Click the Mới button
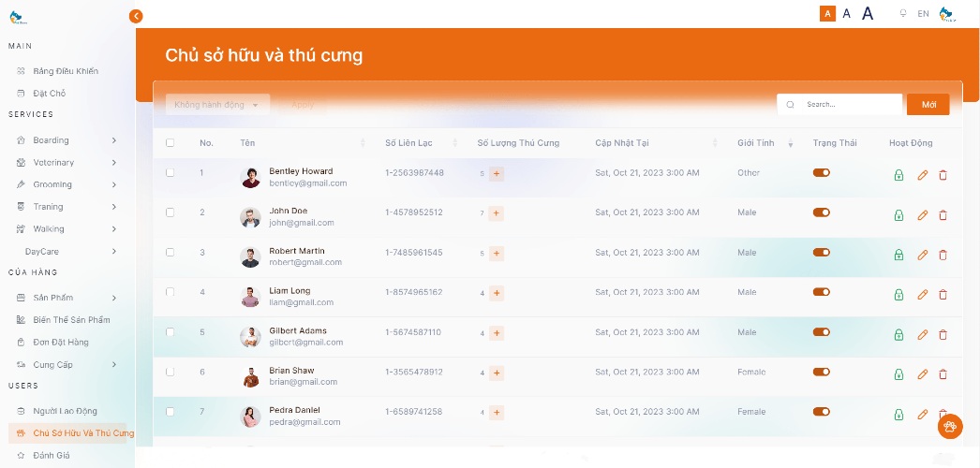Image resolution: width=980 pixels, height=468 pixels. pos(928,105)
